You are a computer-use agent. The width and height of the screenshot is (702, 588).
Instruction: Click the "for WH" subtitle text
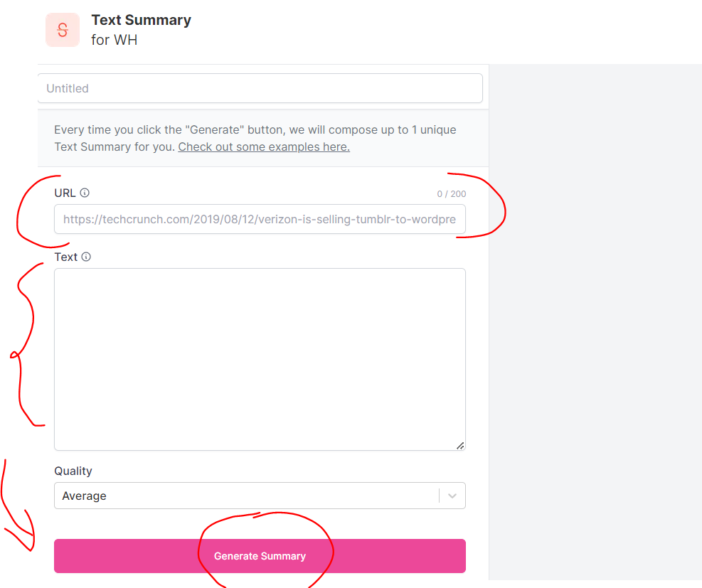click(114, 40)
